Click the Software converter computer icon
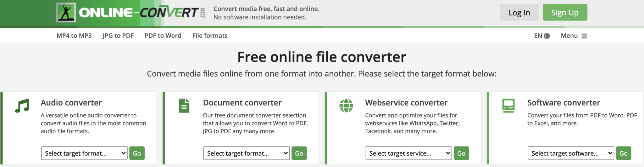This screenshot has width=644, height=167. click(x=508, y=106)
